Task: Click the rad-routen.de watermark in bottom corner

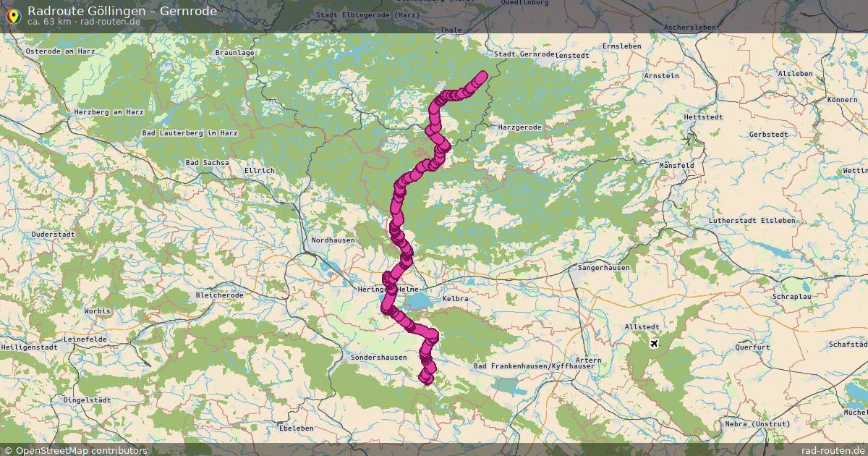Action: pos(833,450)
